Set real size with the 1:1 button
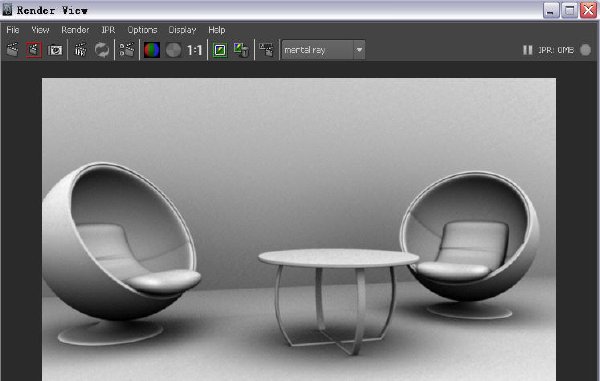 (194, 50)
